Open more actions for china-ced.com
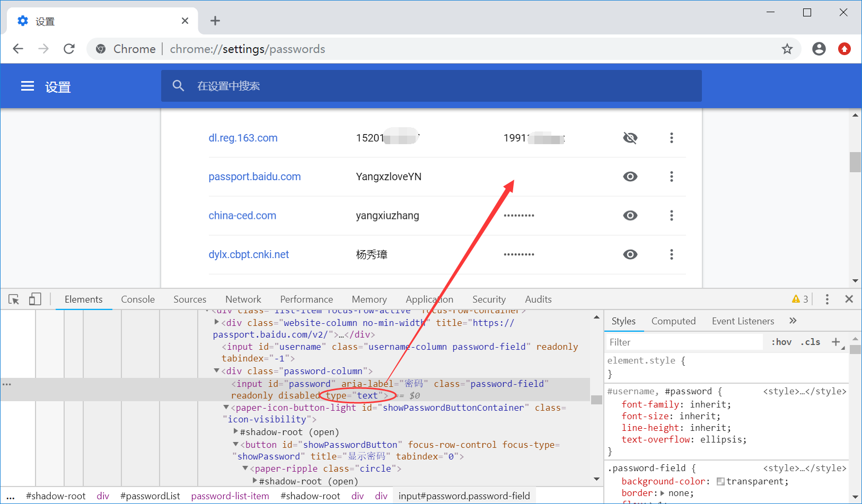This screenshot has height=504, width=862. pos(672,215)
